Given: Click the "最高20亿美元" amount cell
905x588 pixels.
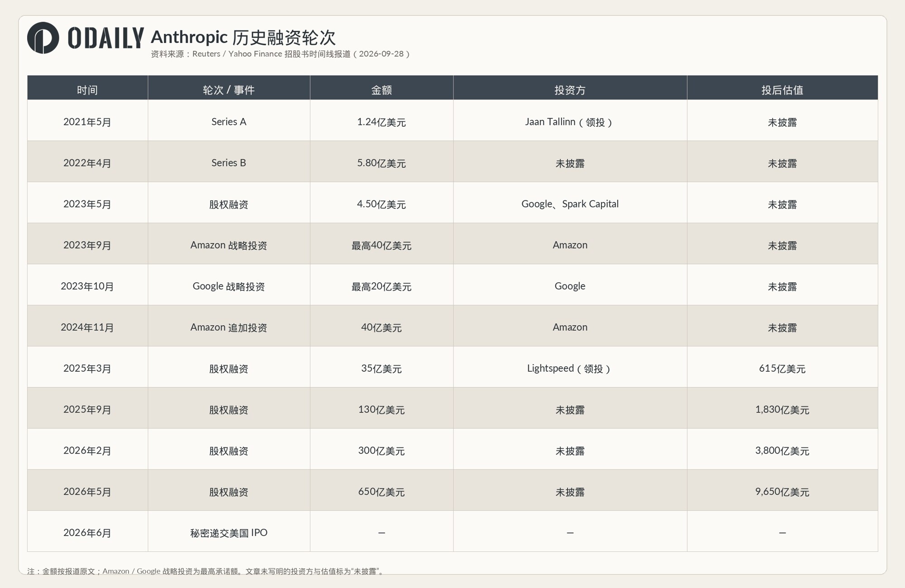Looking at the screenshot, I should (381, 285).
